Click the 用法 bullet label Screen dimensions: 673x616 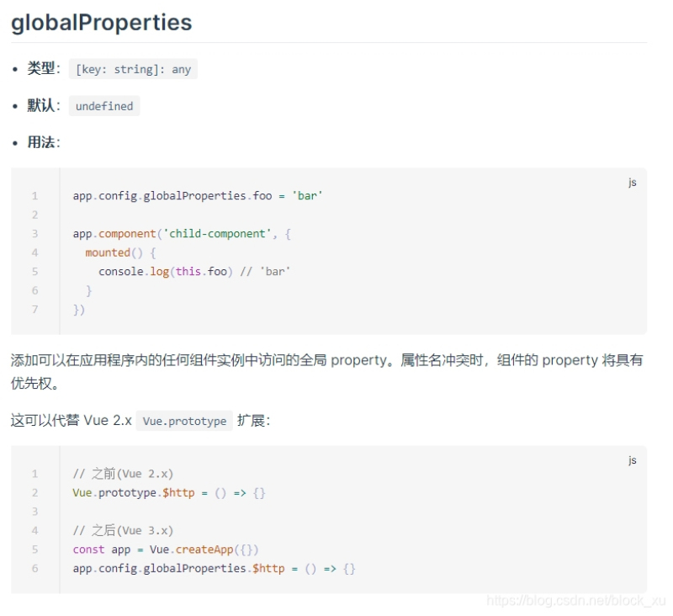[41, 142]
